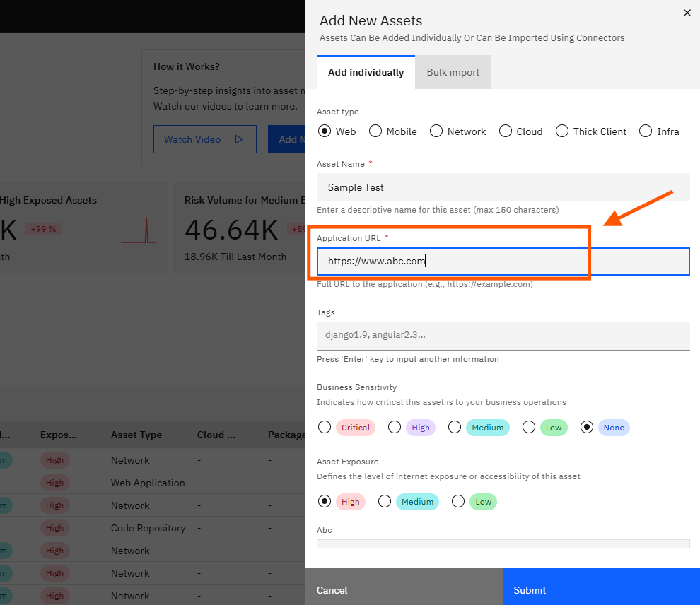Click 18.96K Till Last Month text
Image resolution: width=700 pixels, height=605 pixels.
coord(235,257)
